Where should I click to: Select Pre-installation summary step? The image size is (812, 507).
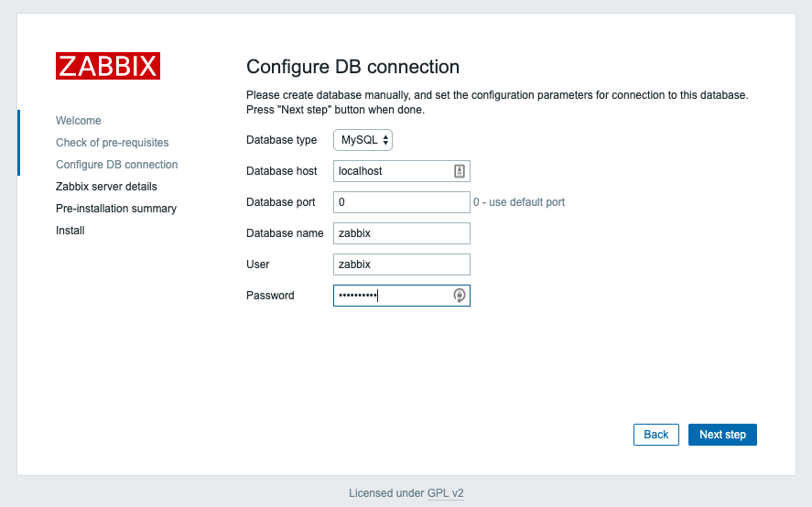pyautogui.click(x=116, y=208)
